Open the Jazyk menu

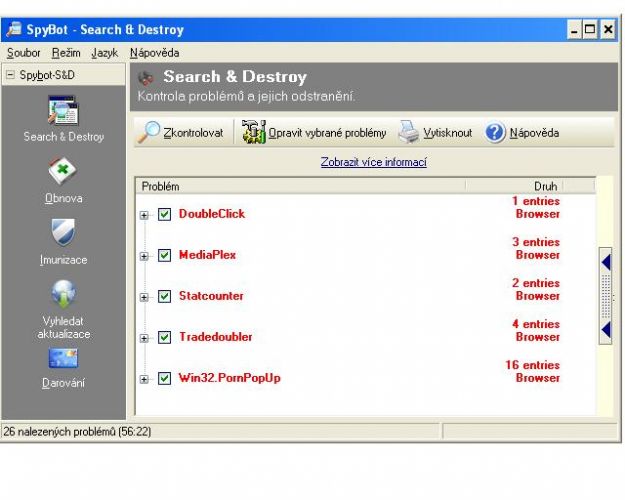pos(104,53)
